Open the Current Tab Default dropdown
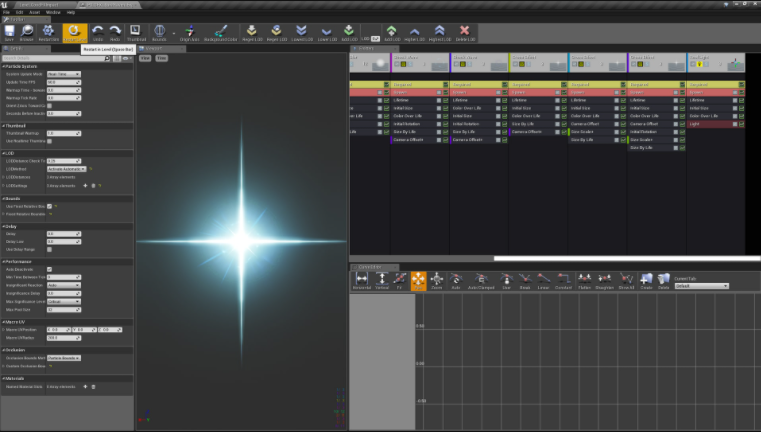 point(702,286)
